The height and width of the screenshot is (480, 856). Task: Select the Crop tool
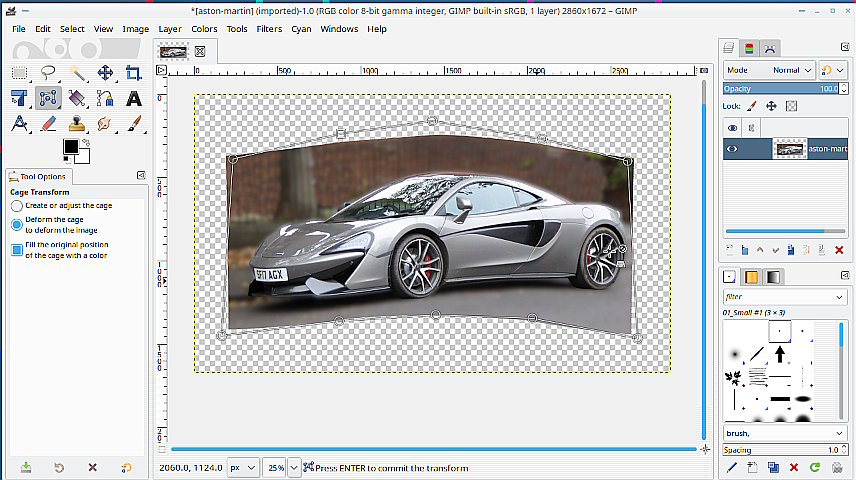pos(133,73)
